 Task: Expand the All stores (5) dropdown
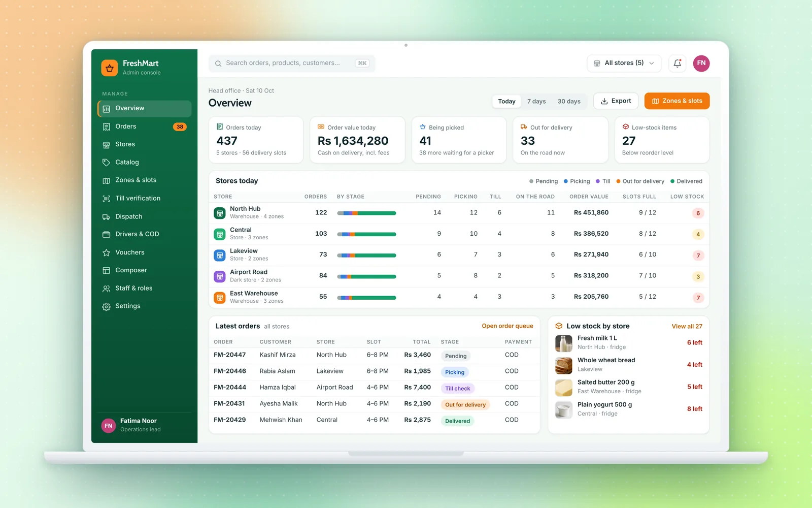tap(624, 63)
